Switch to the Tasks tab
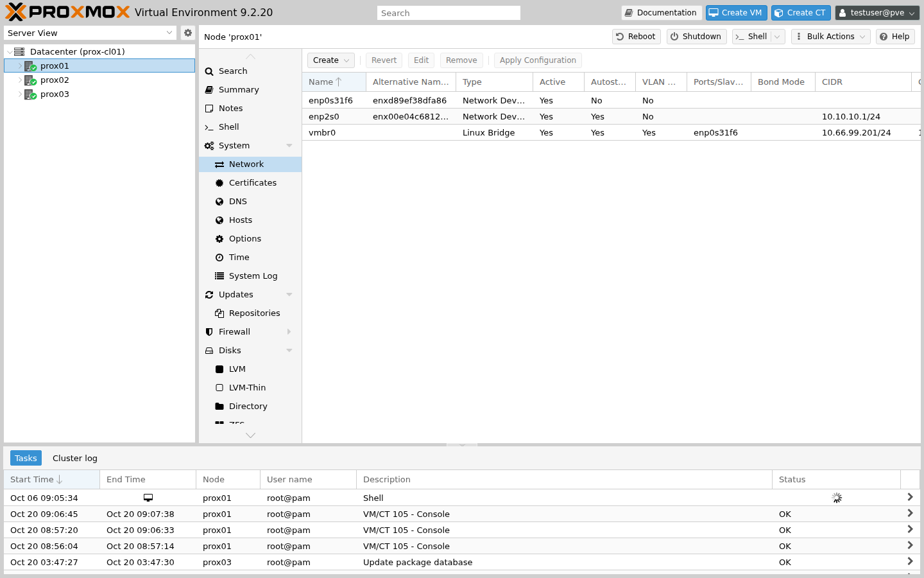 click(26, 458)
